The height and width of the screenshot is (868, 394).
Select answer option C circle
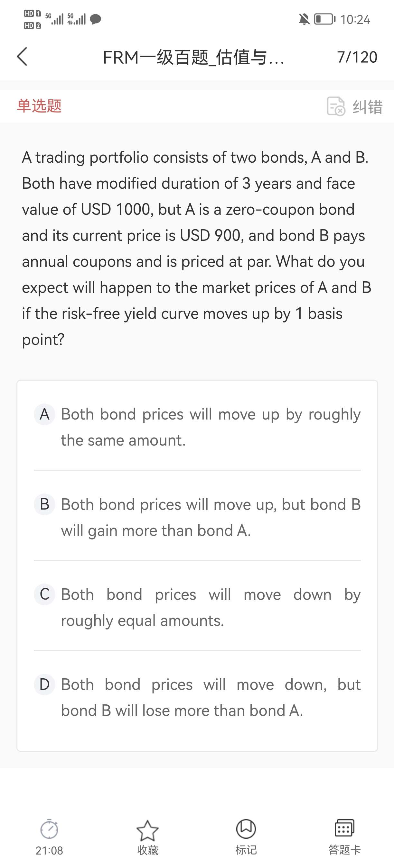tap(44, 594)
